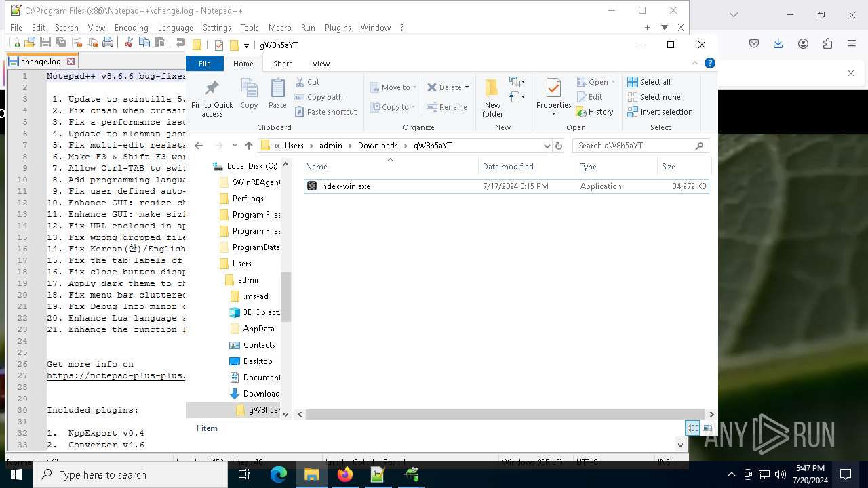The width and height of the screenshot is (868, 488).
Task: Open Explorer Help question mark icon
Action: point(709,63)
